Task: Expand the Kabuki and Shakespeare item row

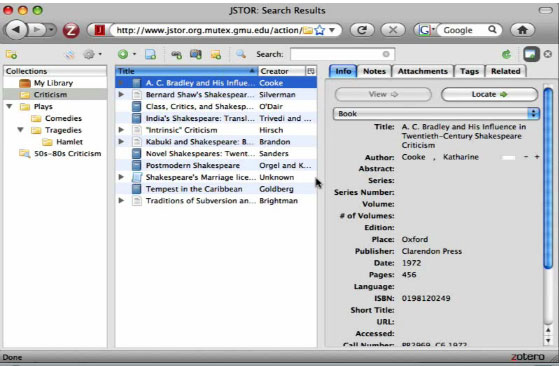Action: click(x=121, y=141)
